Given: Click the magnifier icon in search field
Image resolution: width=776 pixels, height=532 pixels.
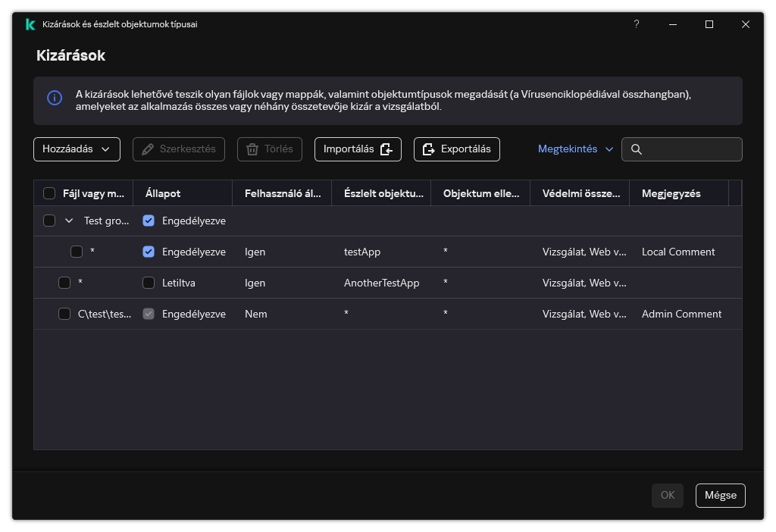Looking at the screenshot, I should (637, 149).
